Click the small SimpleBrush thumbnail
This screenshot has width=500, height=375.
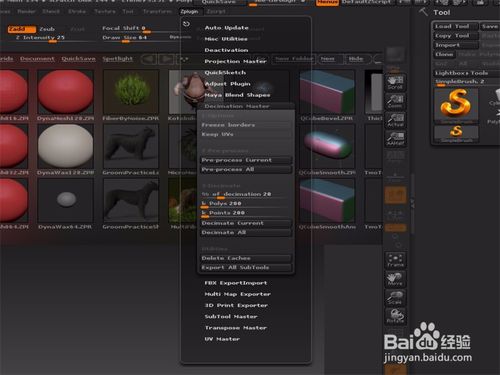(x=456, y=133)
